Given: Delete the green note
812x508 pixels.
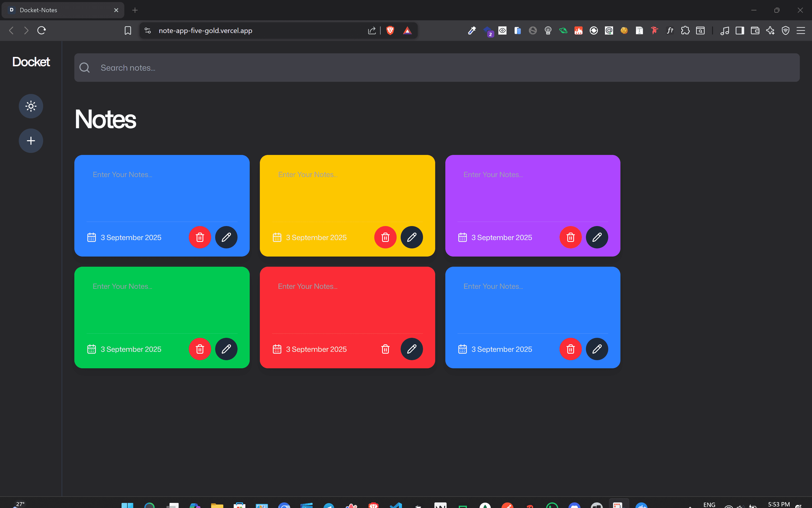Looking at the screenshot, I should pos(200,349).
